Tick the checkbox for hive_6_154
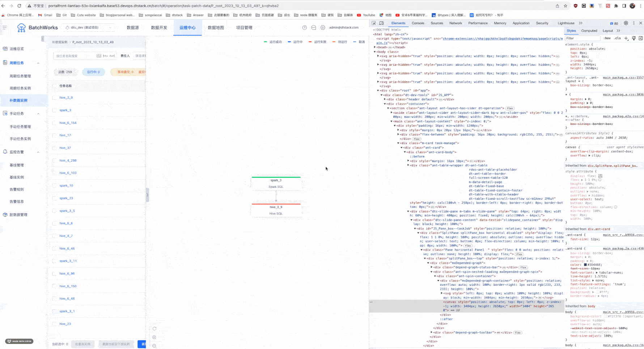Screen dimensions: 644x349 (x=55, y=123)
